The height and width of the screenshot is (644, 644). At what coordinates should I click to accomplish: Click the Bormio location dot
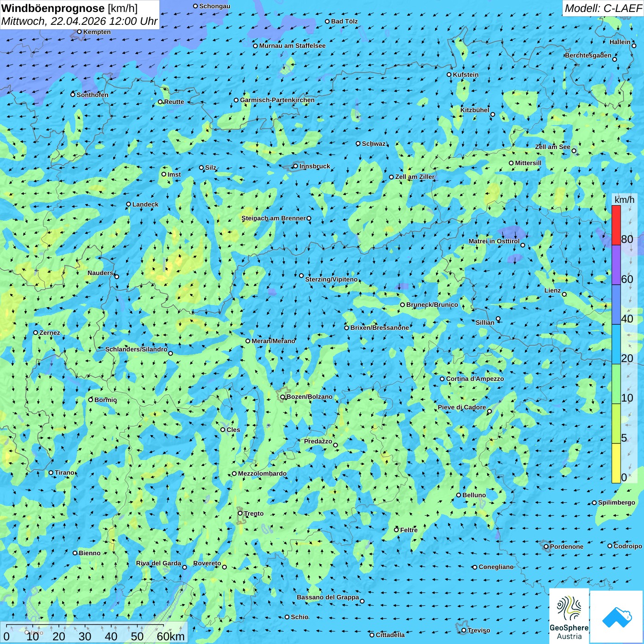(x=91, y=400)
